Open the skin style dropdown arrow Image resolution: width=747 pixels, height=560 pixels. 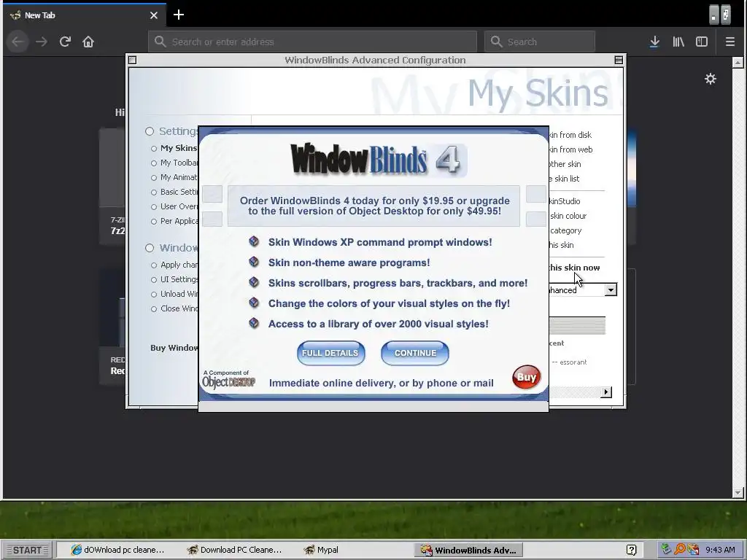click(x=611, y=289)
